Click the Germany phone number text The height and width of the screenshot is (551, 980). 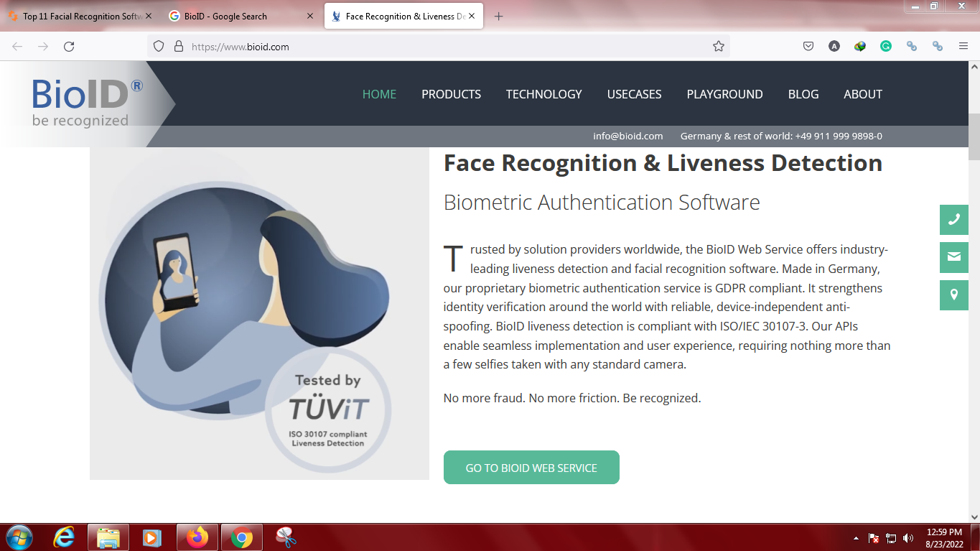(x=781, y=136)
